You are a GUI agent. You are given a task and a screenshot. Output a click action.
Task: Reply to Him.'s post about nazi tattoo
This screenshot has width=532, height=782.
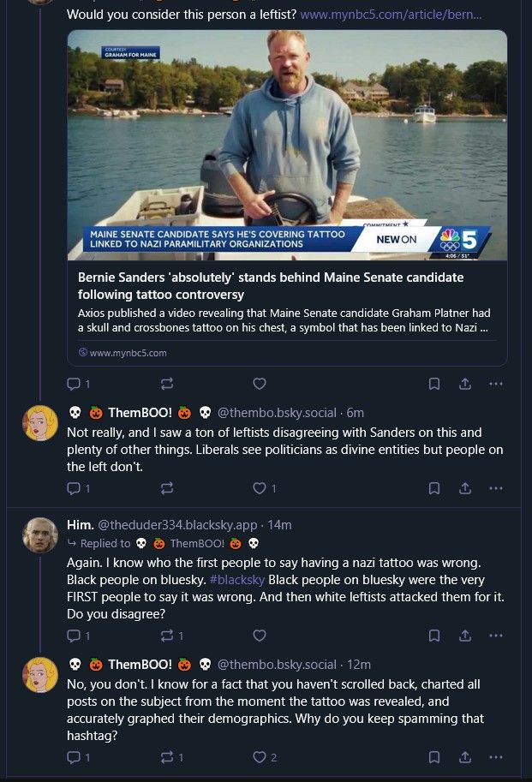click(x=73, y=636)
